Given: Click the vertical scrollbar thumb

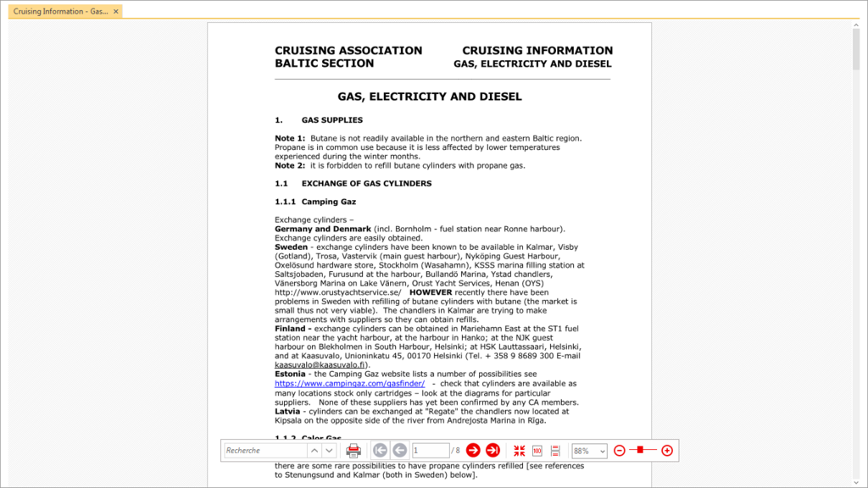Looking at the screenshot, I should click(856, 50).
